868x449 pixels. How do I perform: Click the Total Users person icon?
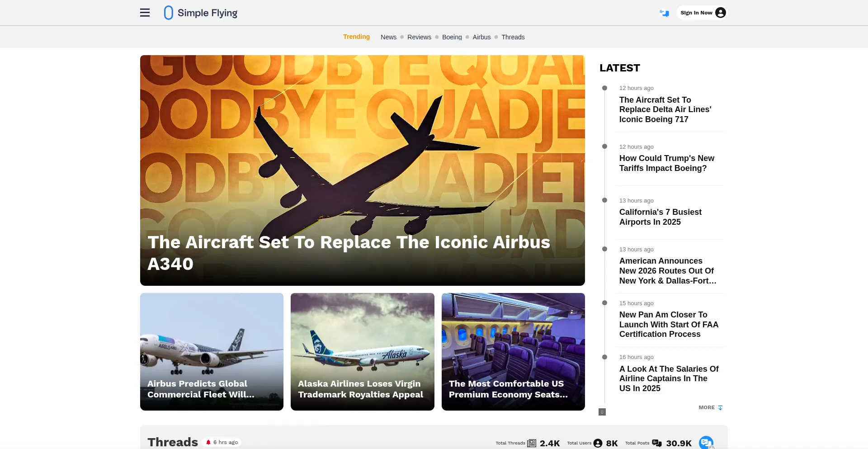[x=598, y=443]
